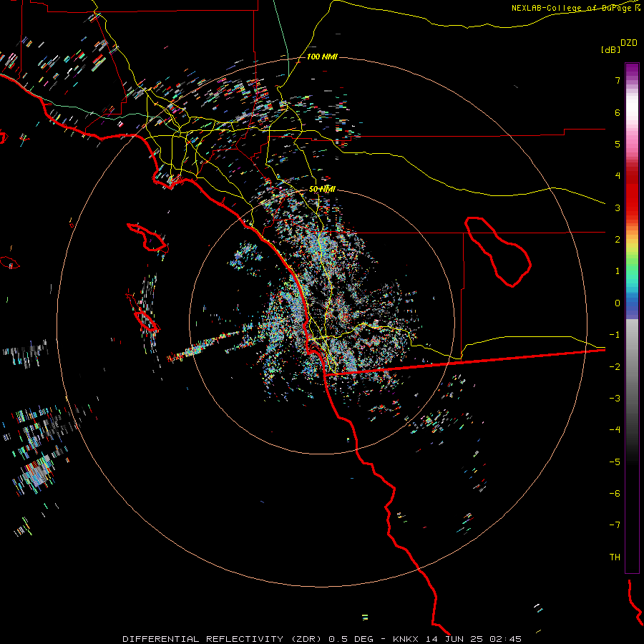The height and width of the screenshot is (644, 644).
Task: Click the 4 dB value on the color scale
Action: 618,176
